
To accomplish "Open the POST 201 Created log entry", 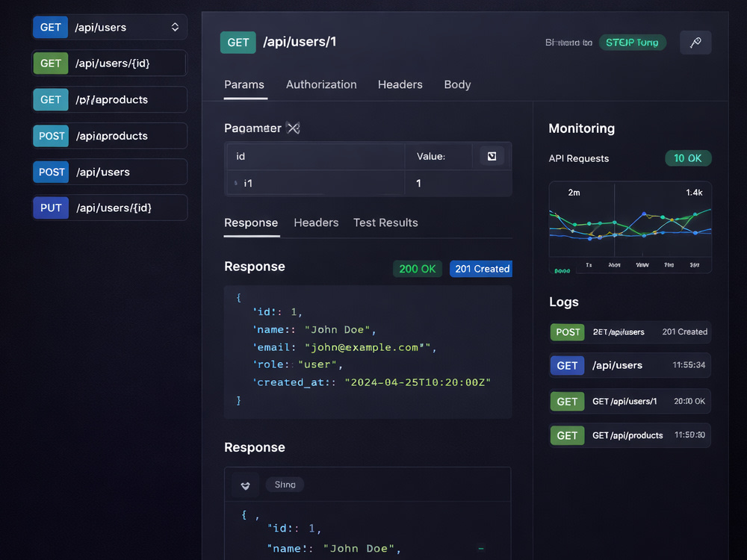I will pos(630,332).
